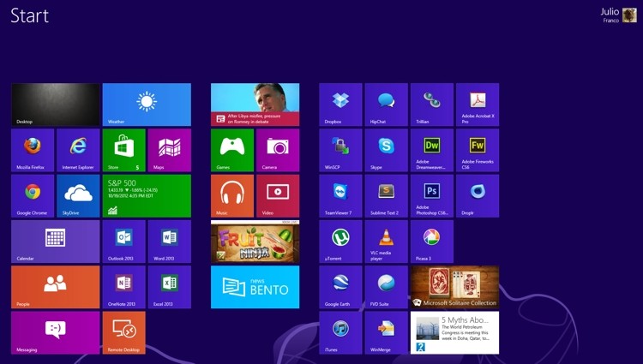This screenshot has width=643, height=364.
Task: Open the People tile
Action: (56, 287)
